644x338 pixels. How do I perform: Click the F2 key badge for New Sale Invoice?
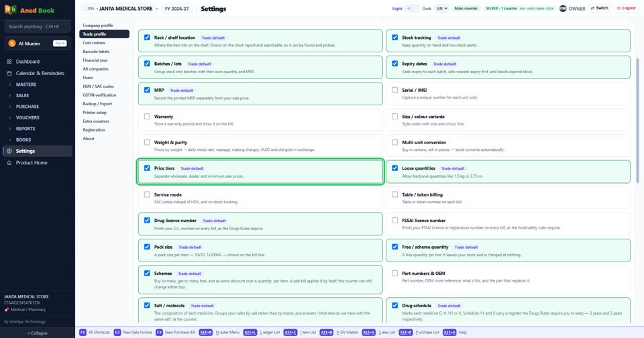(117, 332)
